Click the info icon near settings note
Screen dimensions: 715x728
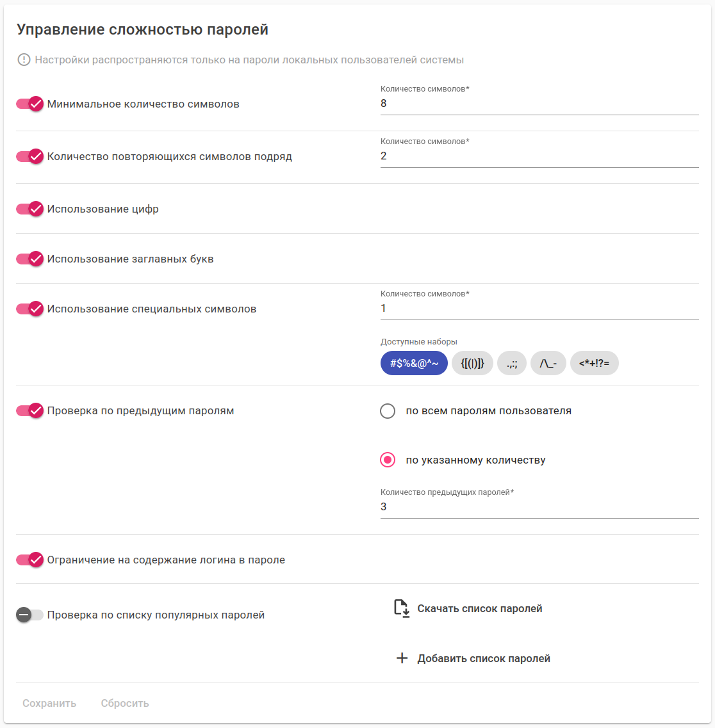tap(24, 60)
